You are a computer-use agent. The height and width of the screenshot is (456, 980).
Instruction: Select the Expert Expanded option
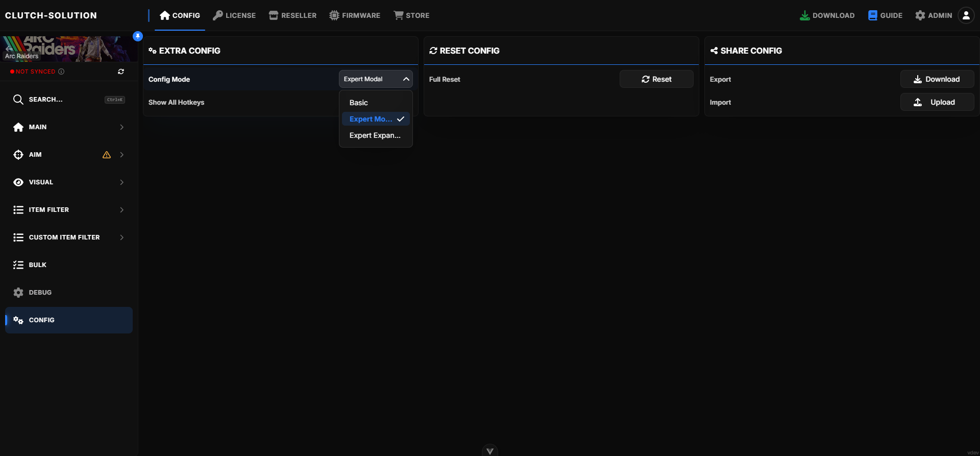coord(376,135)
